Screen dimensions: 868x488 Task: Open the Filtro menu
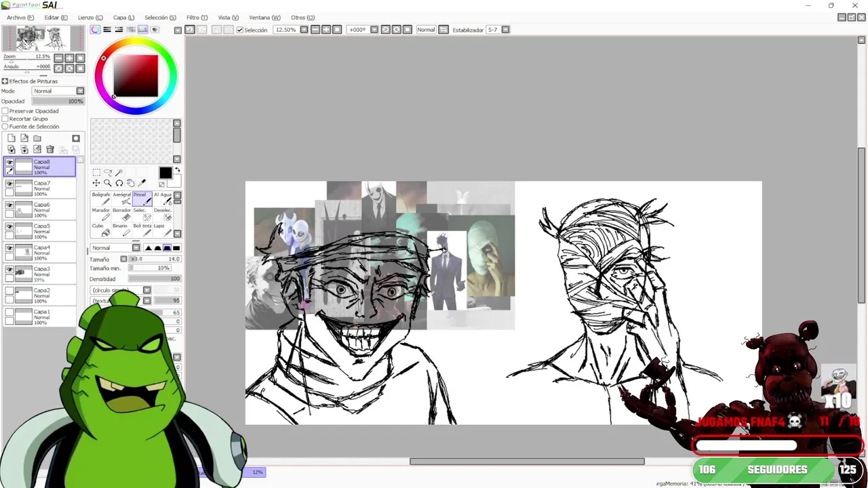coord(197,18)
